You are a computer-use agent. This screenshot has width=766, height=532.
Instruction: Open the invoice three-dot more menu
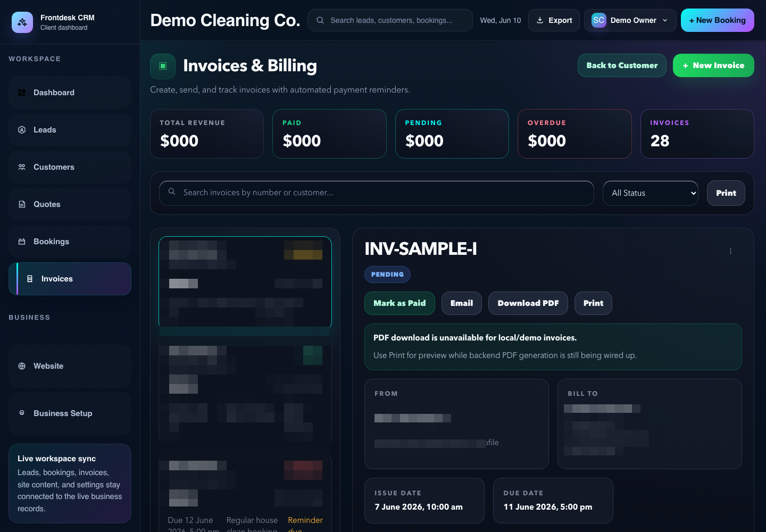pyautogui.click(x=730, y=251)
